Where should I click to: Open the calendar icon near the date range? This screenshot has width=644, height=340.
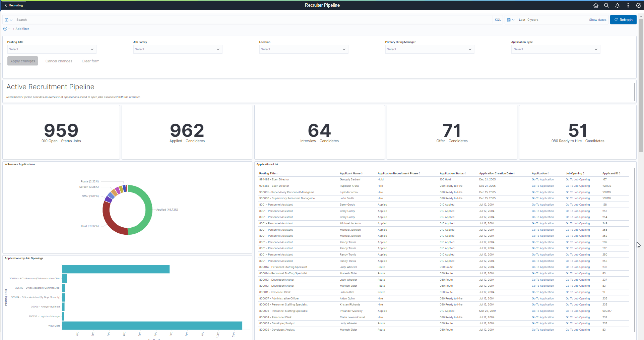(x=508, y=20)
